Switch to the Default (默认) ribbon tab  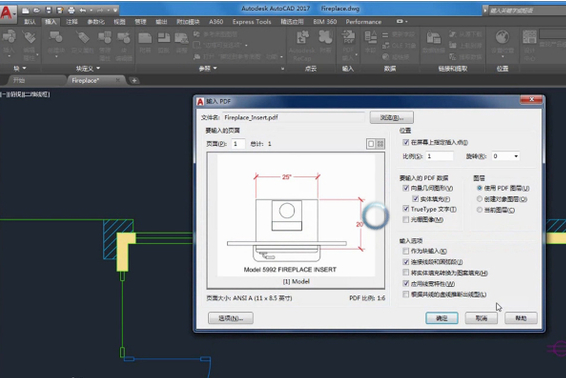[30, 22]
